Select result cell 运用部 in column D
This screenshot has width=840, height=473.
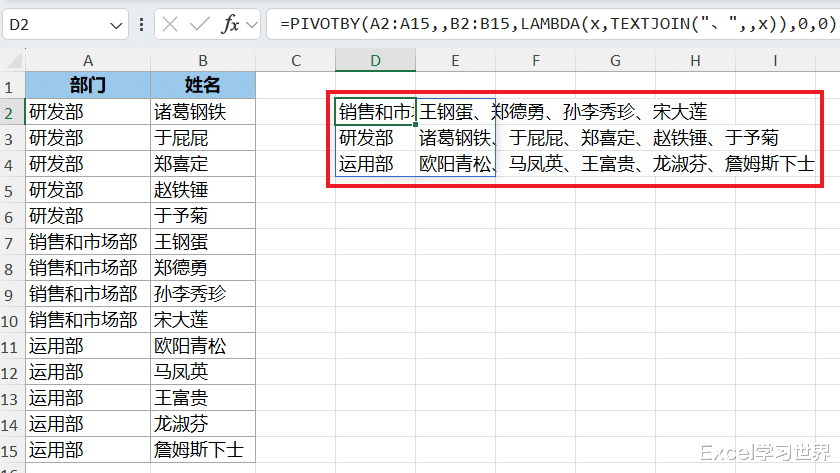tap(376, 164)
